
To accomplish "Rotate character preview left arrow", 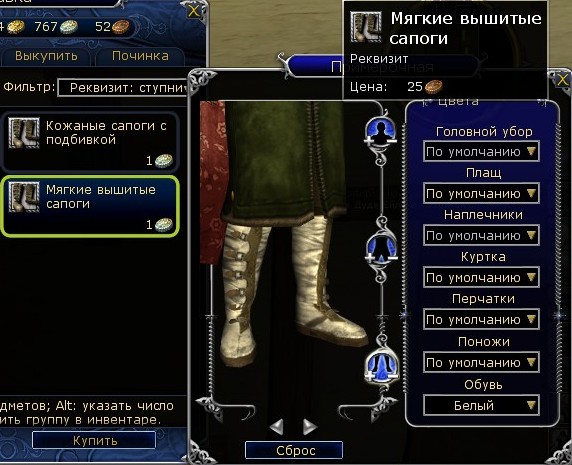I will 277,426.
